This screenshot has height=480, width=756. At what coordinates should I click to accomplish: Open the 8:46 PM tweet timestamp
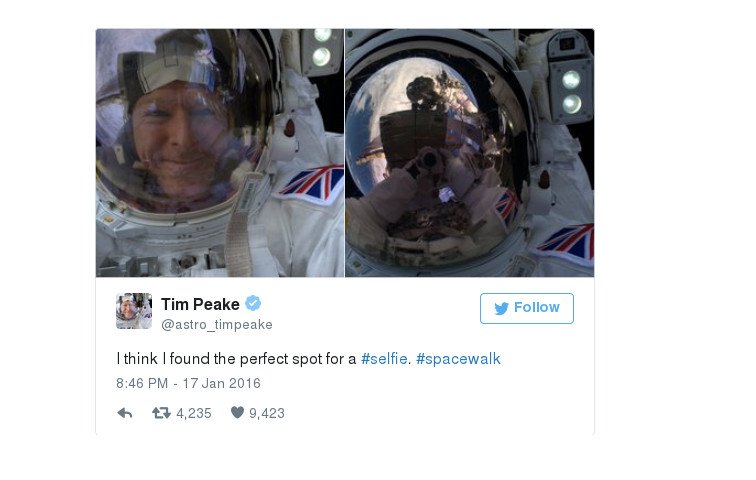click(x=188, y=383)
